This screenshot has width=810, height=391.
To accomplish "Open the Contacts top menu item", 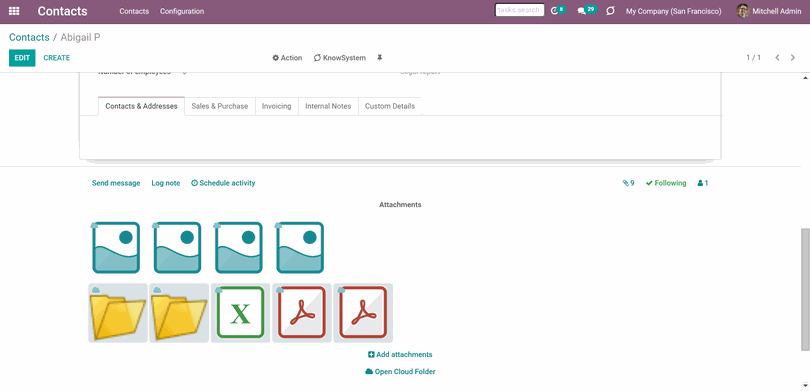I will point(134,11).
